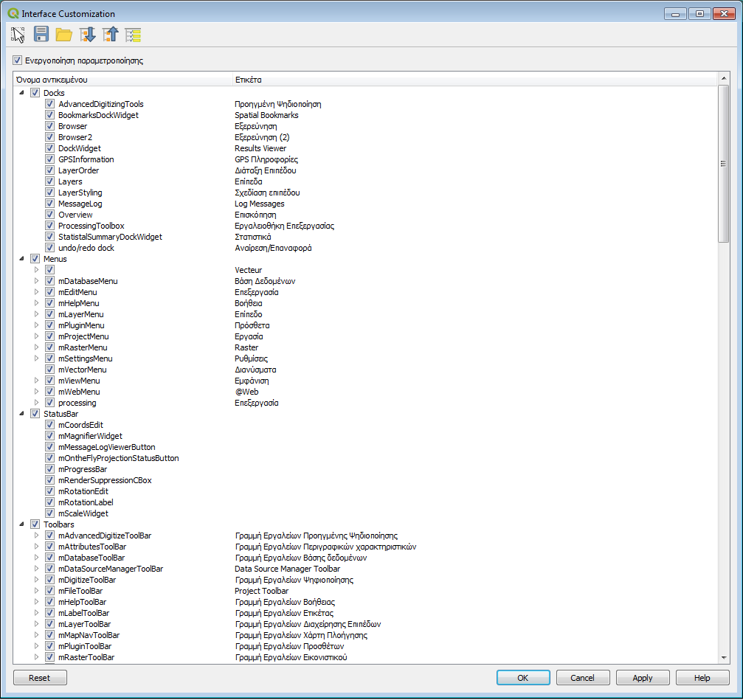Expand the mAdvancedDigitizeToolBar node
Viewport: 743px width, 700px height.
(x=36, y=536)
